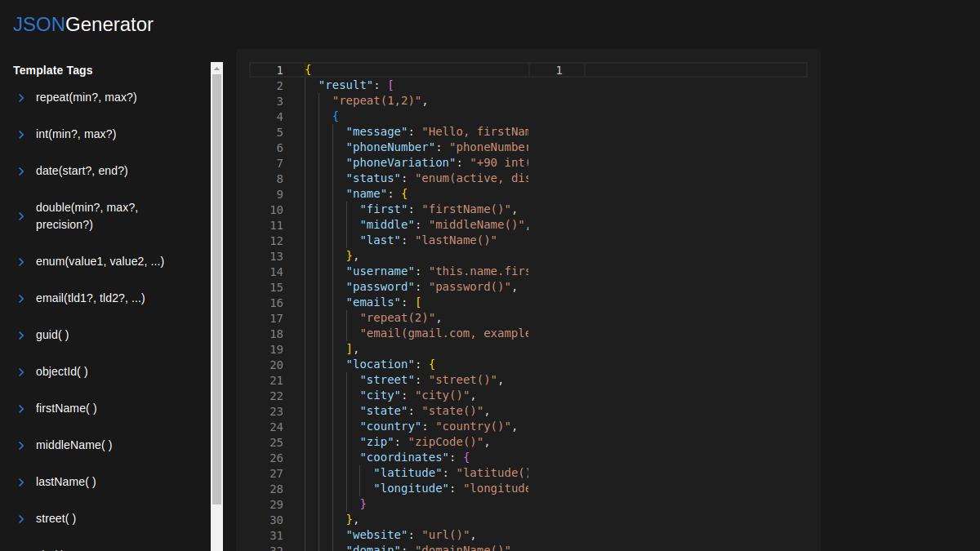Click the "message" key on line 5
The image size is (980, 551).
click(377, 132)
